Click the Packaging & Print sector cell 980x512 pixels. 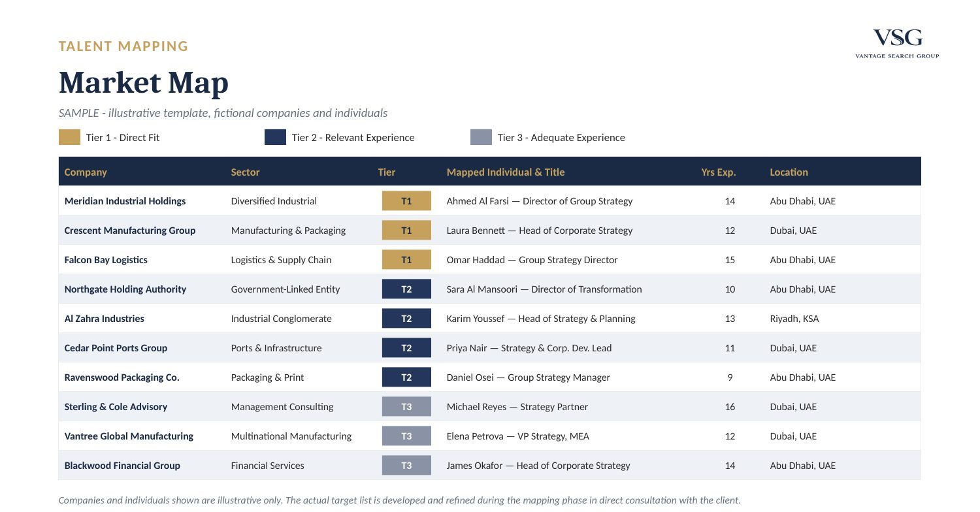tap(267, 377)
